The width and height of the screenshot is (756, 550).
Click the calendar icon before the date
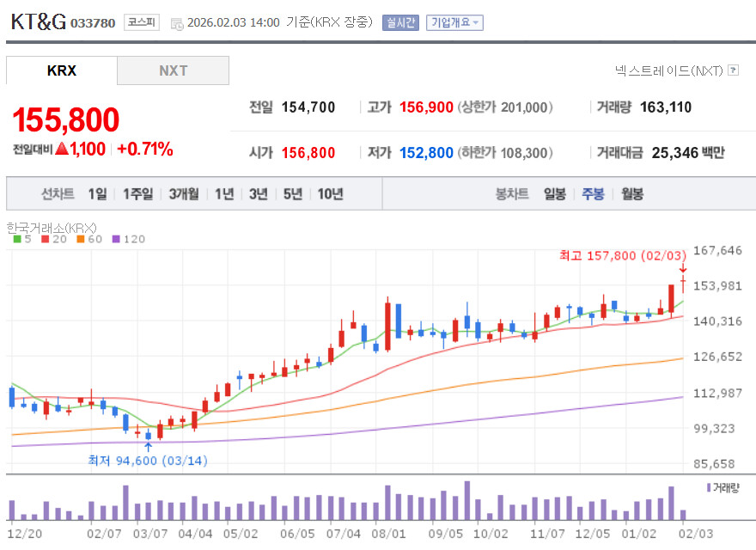point(177,23)
